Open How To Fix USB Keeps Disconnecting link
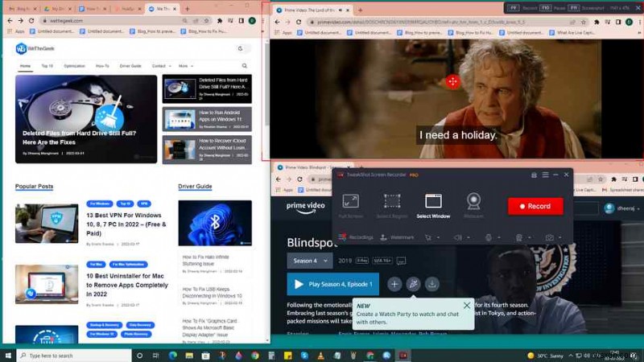 [212, 292]
